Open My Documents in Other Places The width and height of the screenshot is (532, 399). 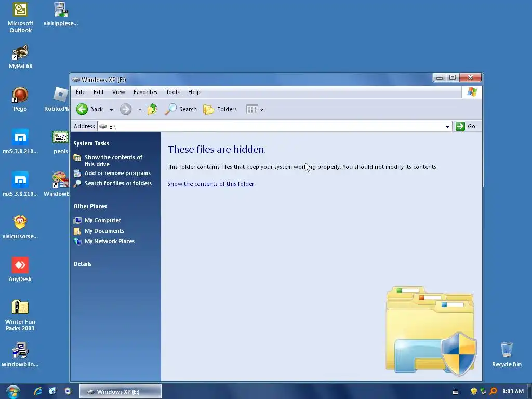pos(104,231)
